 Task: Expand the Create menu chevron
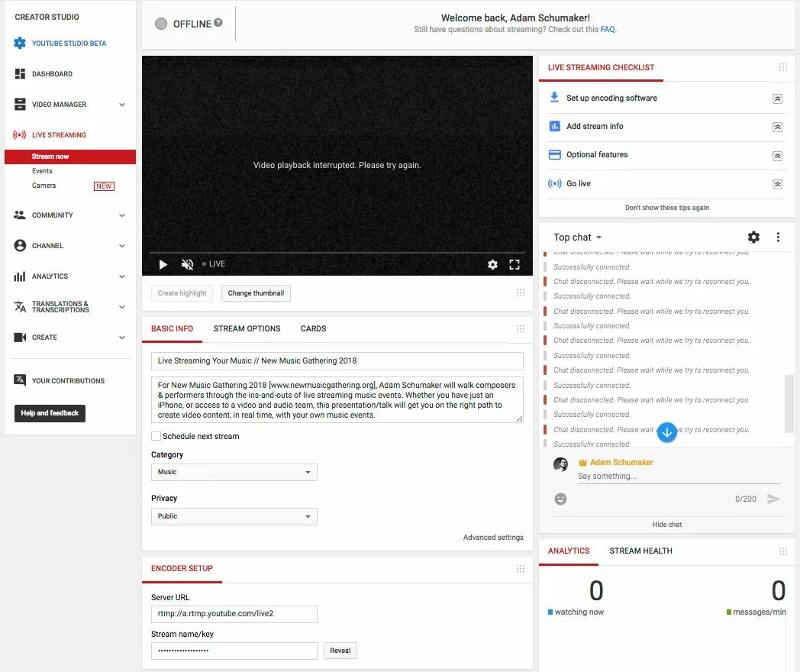[x=122, y=338]
